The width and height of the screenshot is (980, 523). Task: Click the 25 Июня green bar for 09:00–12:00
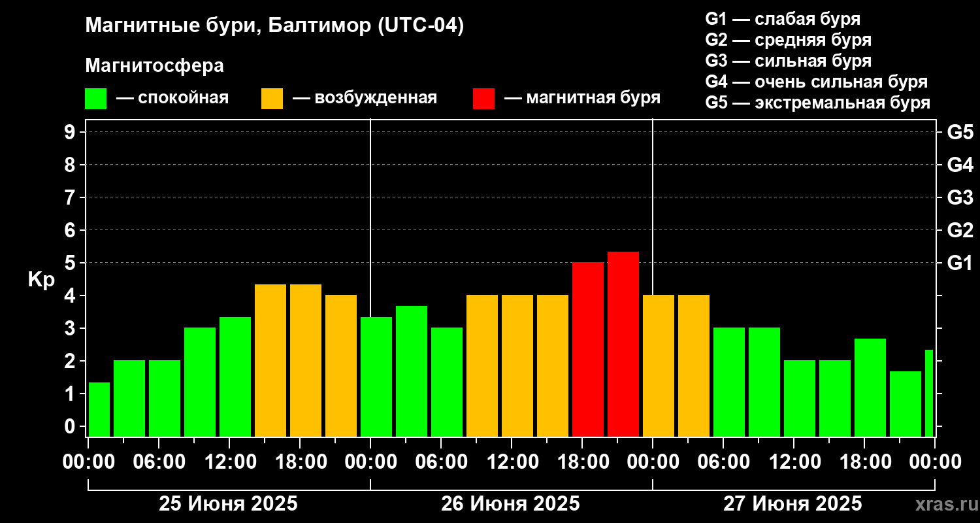pos(200,382)
